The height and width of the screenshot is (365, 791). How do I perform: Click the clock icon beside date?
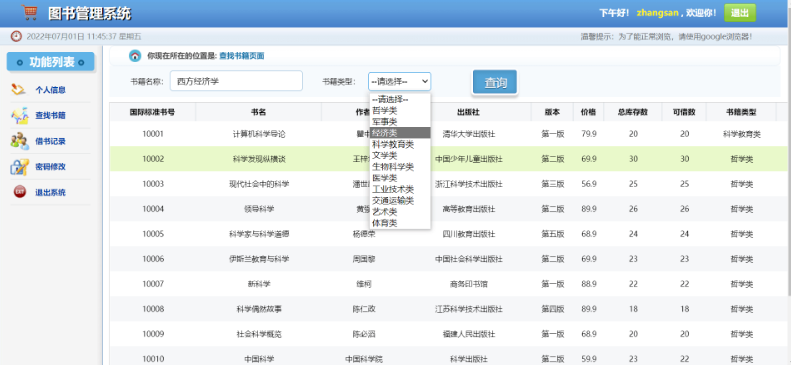pos(17,36)
